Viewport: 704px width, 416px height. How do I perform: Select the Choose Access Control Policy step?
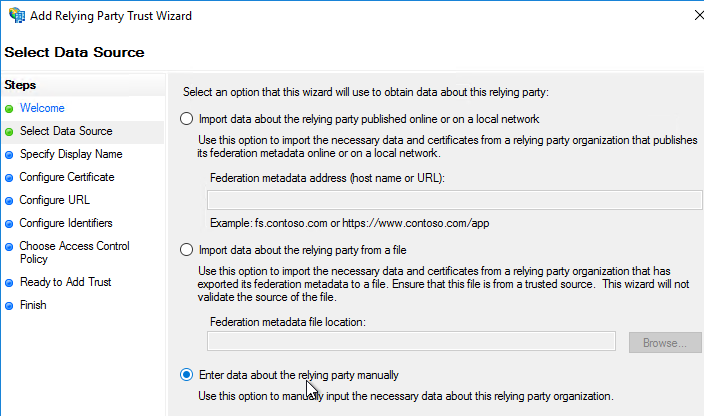coord(75,252)
